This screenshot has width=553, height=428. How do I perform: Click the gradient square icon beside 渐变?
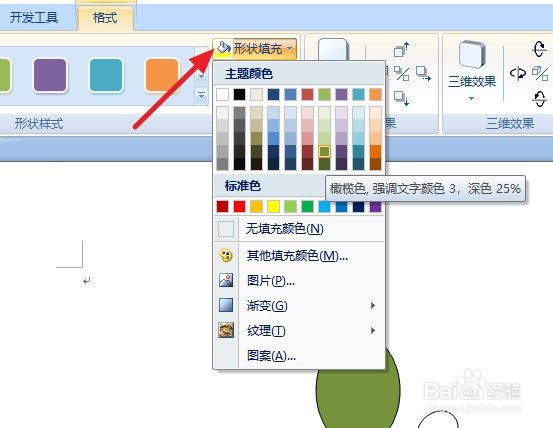click(x=226, y=305)
